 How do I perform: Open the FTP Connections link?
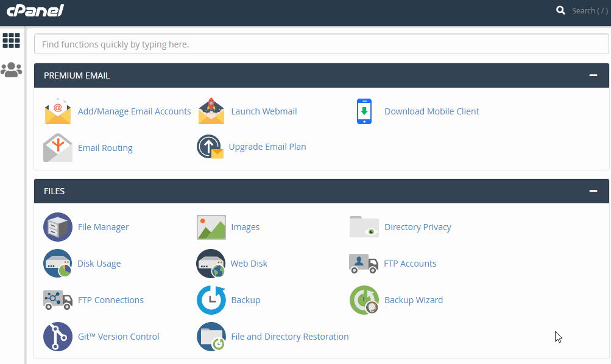click(x=111, y=300)
